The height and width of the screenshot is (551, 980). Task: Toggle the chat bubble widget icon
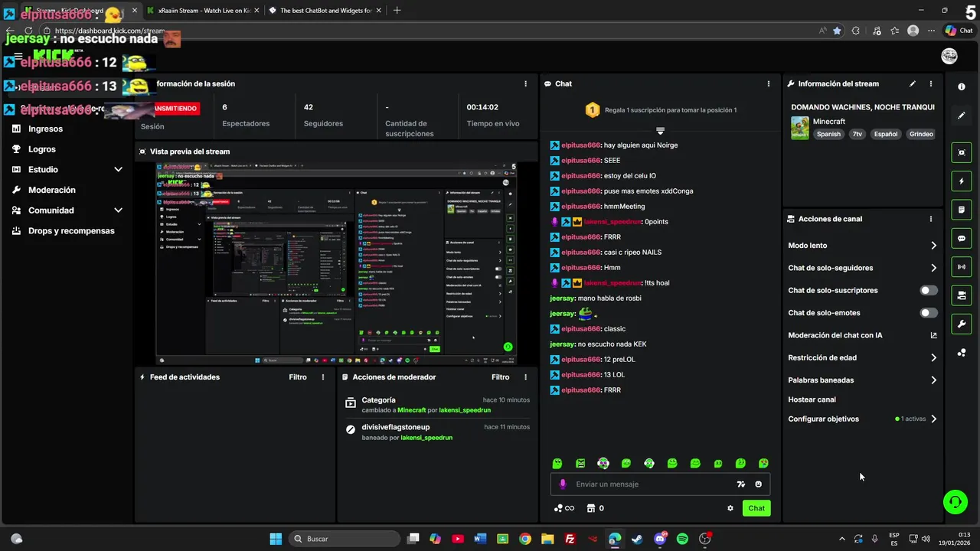pyautogui.click(x=962, y=238)
